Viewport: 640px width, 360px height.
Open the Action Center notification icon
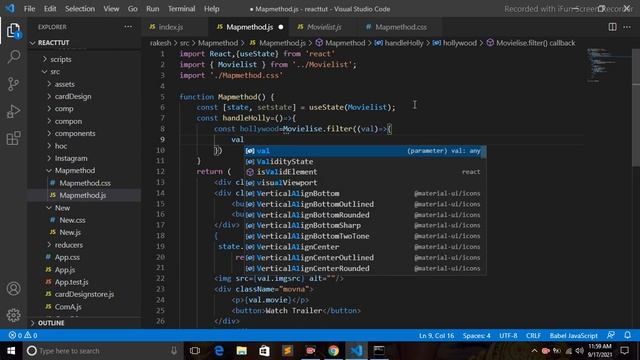point(624,351)
